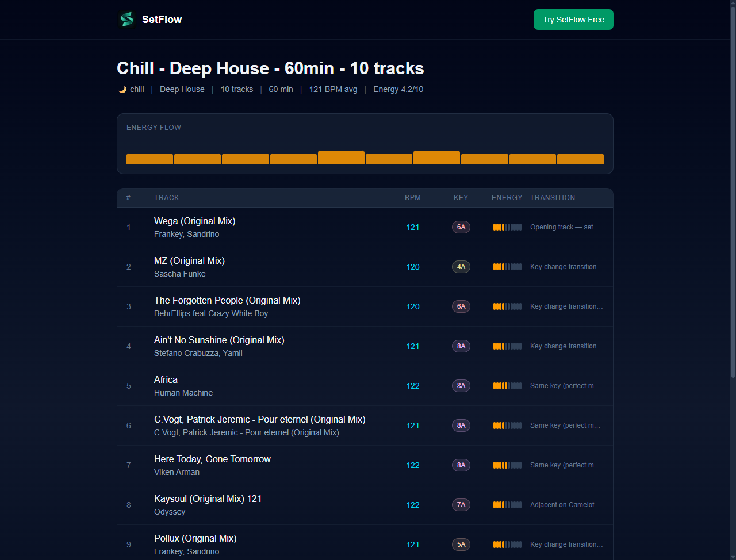This screenshot has width=736, height=560.
Task: Select the 6A key badge on Wega
Action: [461, 227]
